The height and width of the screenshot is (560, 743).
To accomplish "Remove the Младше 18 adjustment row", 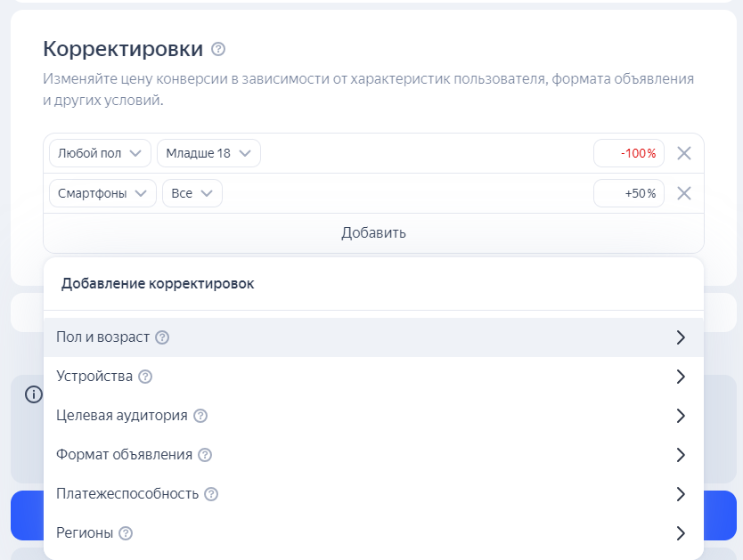I will click(684, 153).
